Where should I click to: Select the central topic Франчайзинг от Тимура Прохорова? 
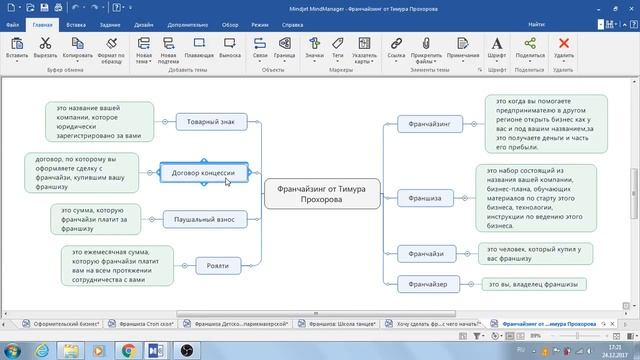(322, 194)
